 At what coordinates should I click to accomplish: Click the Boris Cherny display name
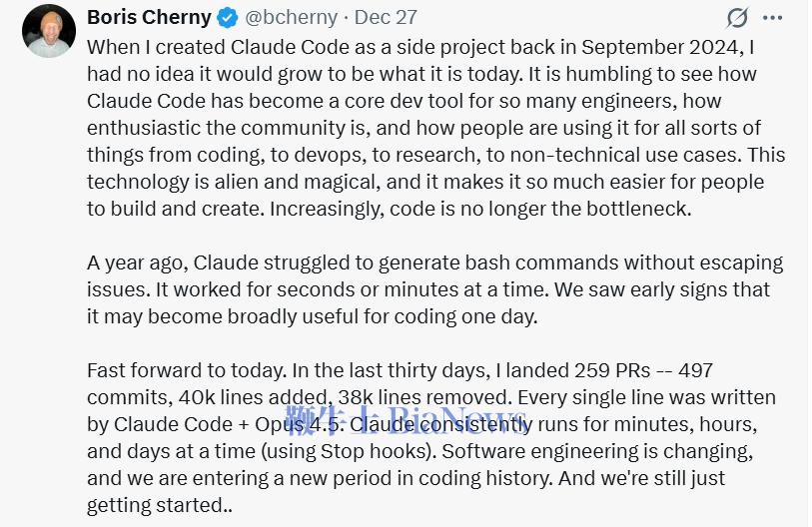click(x=150, y=18)
